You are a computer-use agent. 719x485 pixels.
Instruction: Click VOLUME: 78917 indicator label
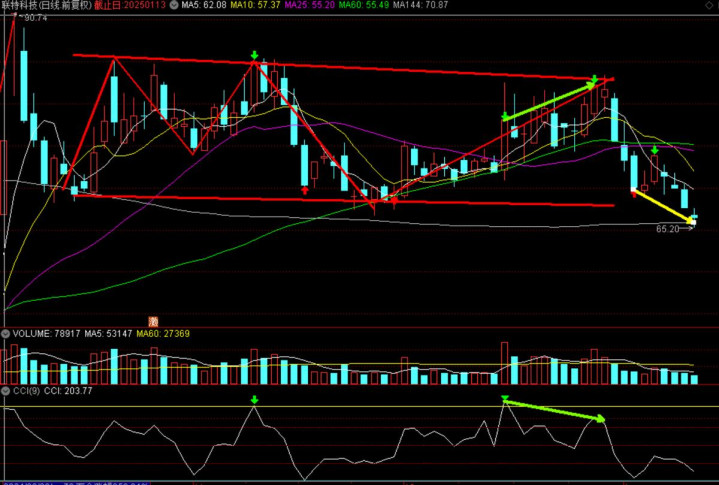point(45,333)
